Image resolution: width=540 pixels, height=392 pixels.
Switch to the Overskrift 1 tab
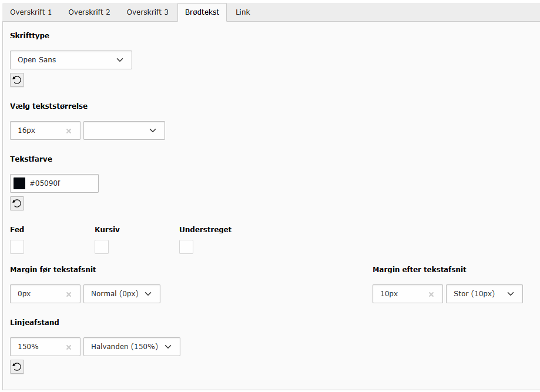pos(31,12)
